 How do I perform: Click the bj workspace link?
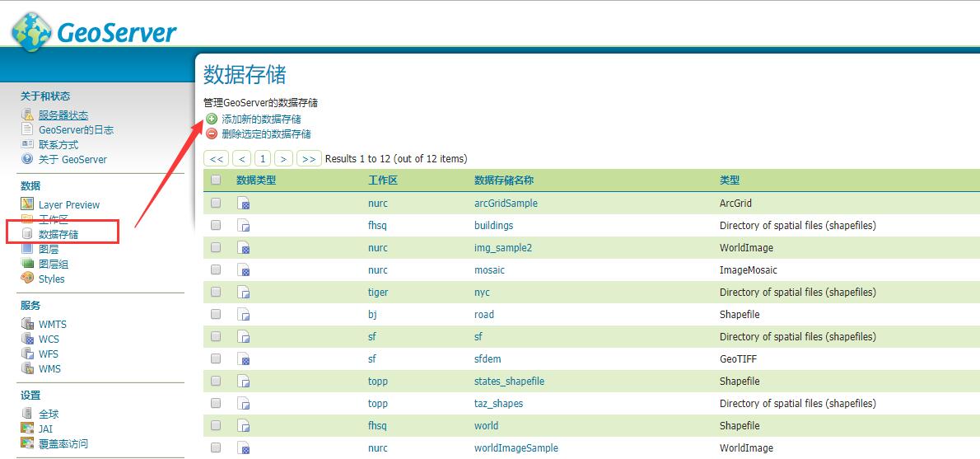point(372,315)
